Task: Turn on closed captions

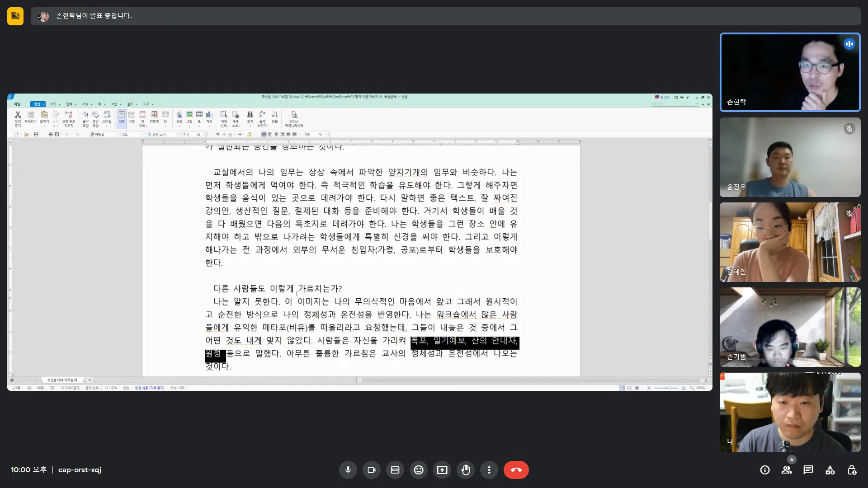Action: click(x=395, y=470)
